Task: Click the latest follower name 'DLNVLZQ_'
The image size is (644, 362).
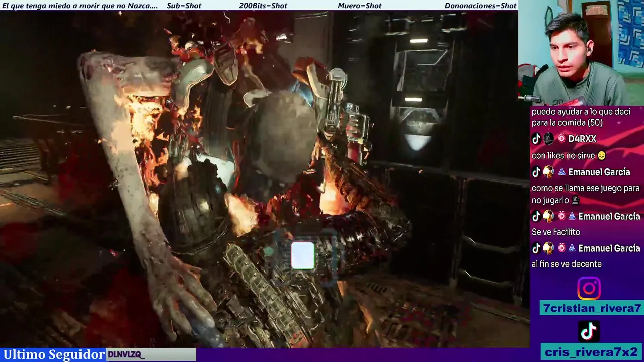Action: [126, 355]
